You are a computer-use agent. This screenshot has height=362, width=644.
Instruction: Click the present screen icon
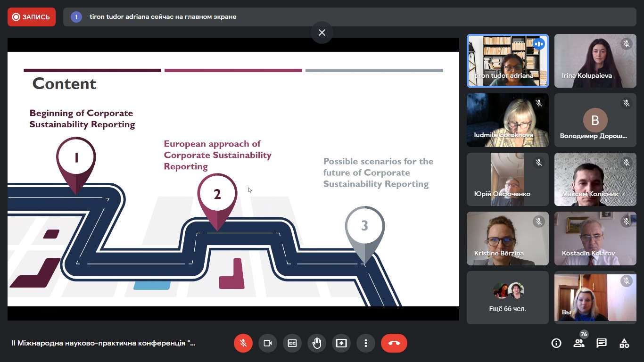click(x=341, y=343)
